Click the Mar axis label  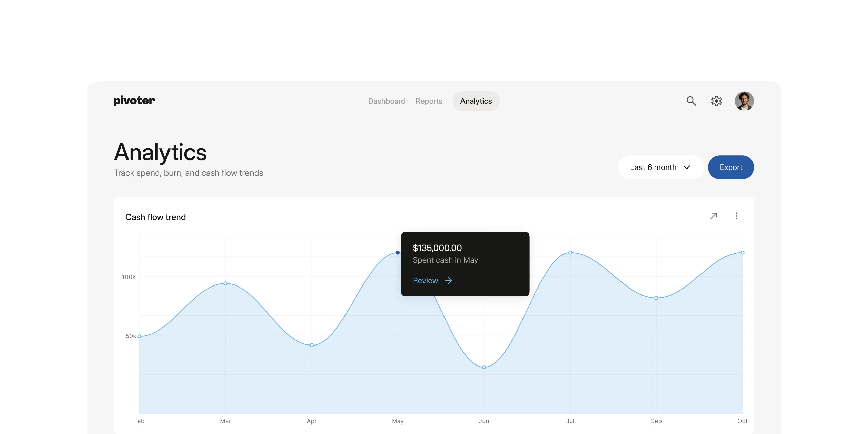click(x=225, y=421)
